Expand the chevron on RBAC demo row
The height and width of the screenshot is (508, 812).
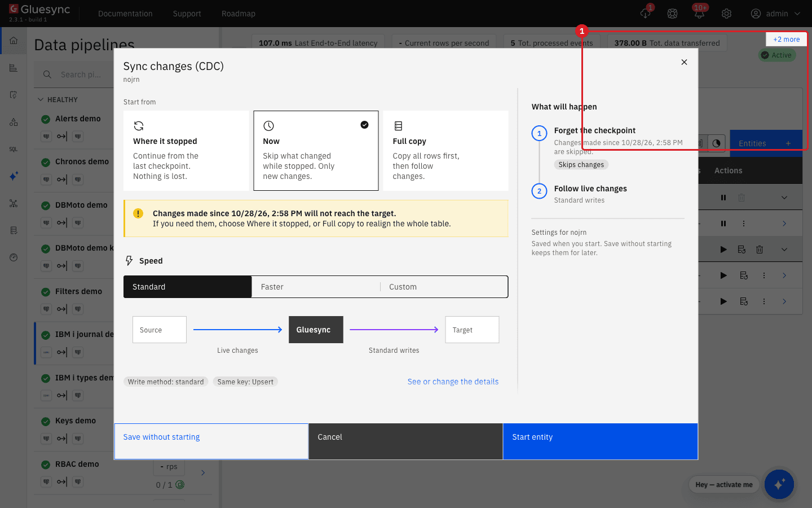(x=203, y=472)
